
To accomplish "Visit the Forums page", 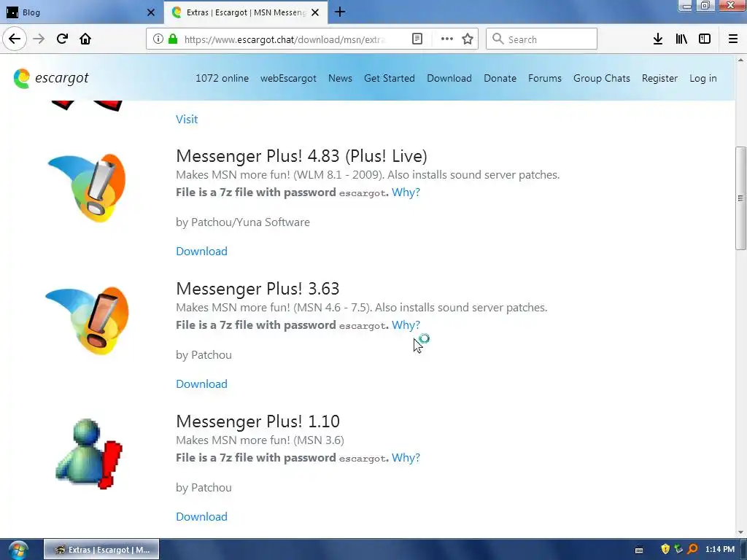I will tap(544, 78).
